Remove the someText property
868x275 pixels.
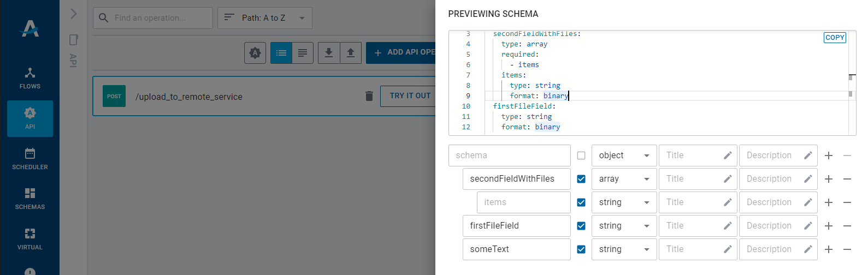point(847,249)
